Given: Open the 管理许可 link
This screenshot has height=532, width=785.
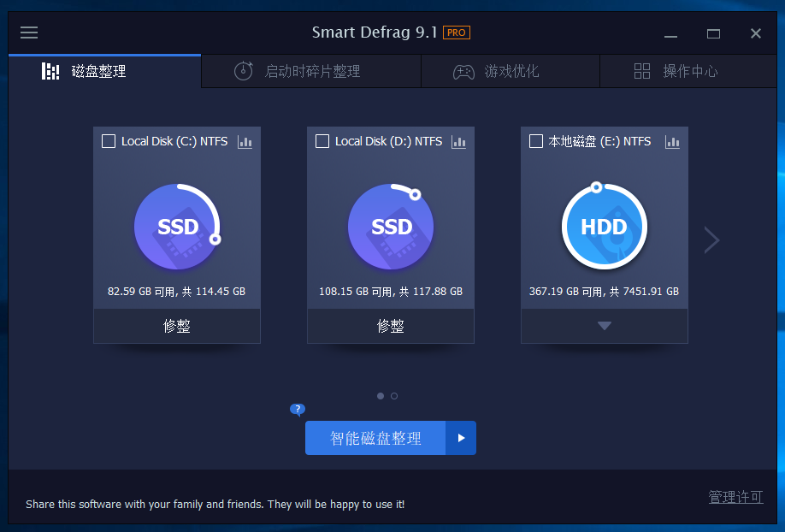Looking at the screenshot, I should tap(735, 497).
